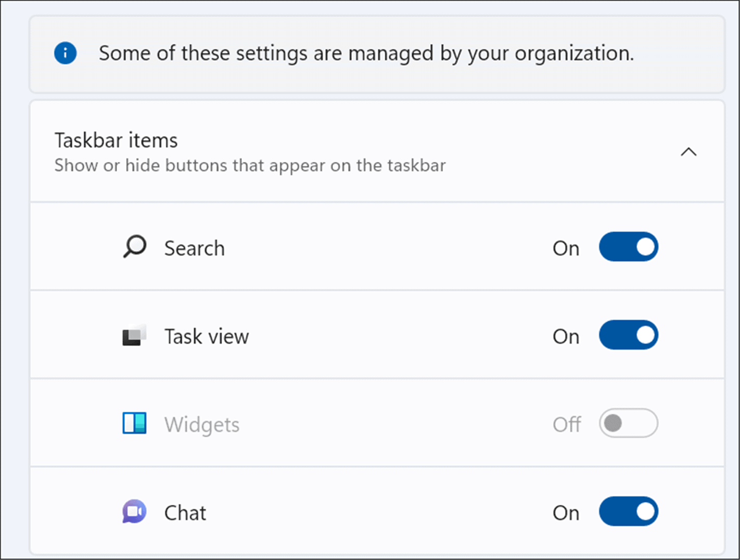
Task: Click the blue info icon in the banner
Action: point(66,53)
